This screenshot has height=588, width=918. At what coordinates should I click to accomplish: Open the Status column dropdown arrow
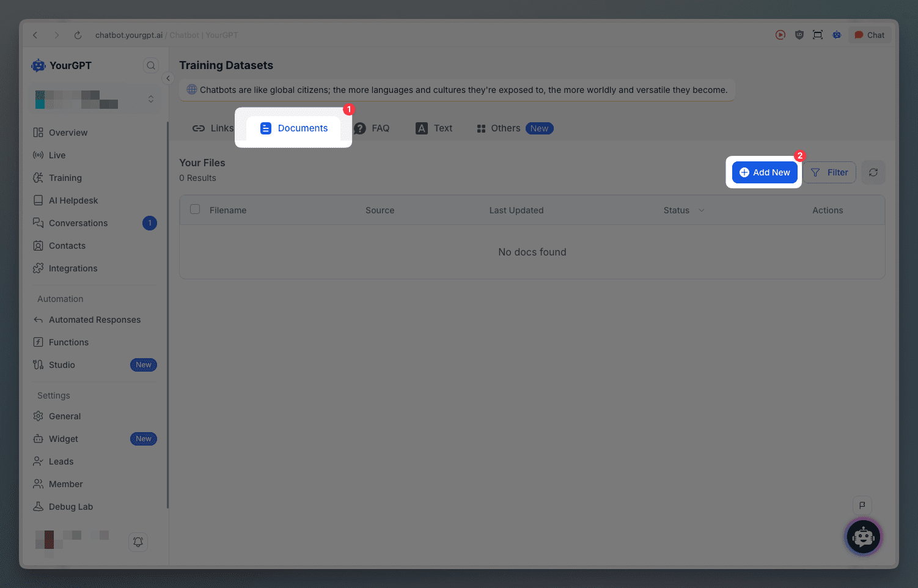[x=701, y=210]
